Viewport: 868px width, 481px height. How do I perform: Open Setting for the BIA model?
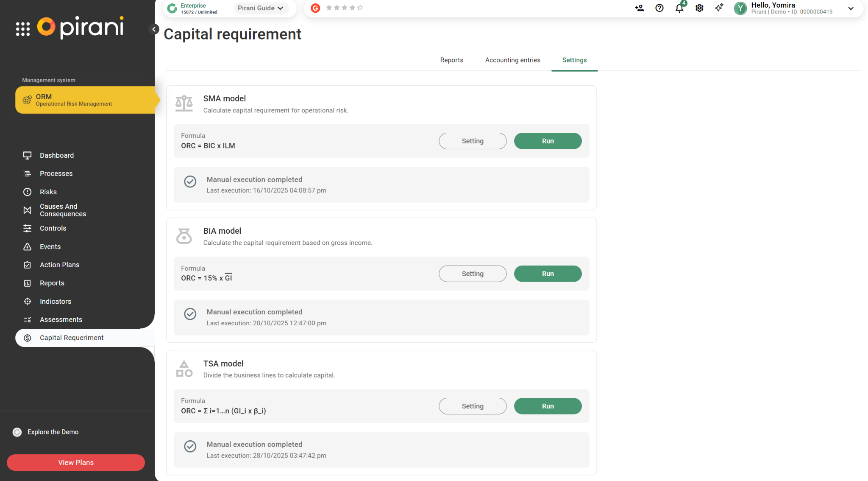tap(473, 274)
